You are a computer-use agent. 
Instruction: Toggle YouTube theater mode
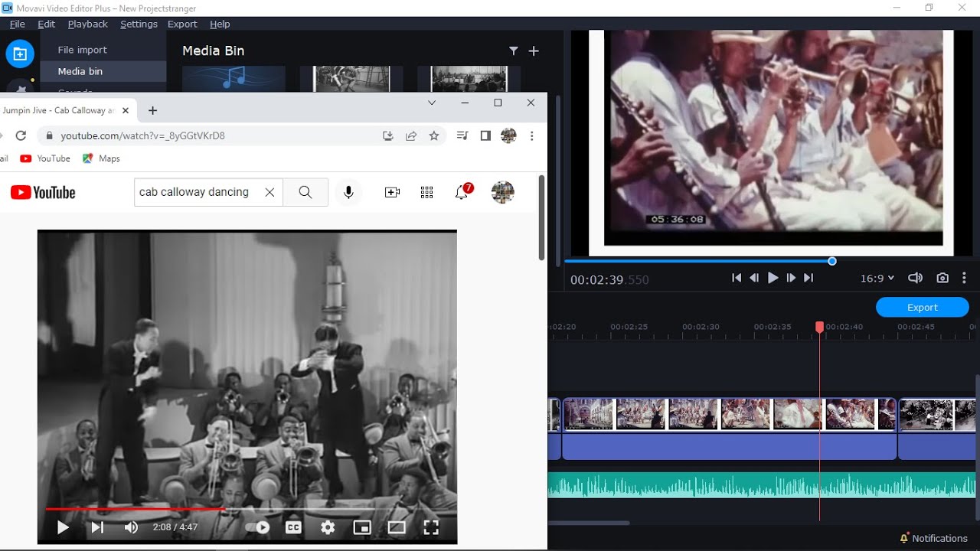click(397, 527)
